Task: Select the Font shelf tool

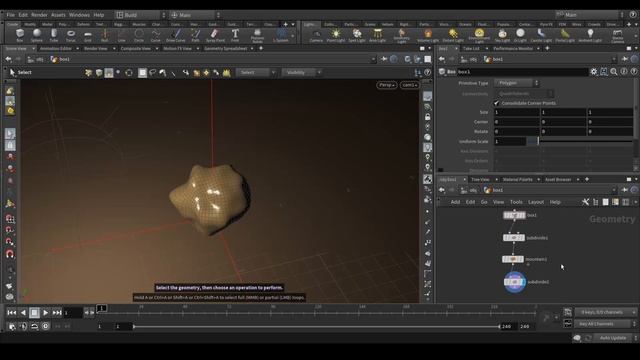Action: pyautogui.click(x=235, y=36)
